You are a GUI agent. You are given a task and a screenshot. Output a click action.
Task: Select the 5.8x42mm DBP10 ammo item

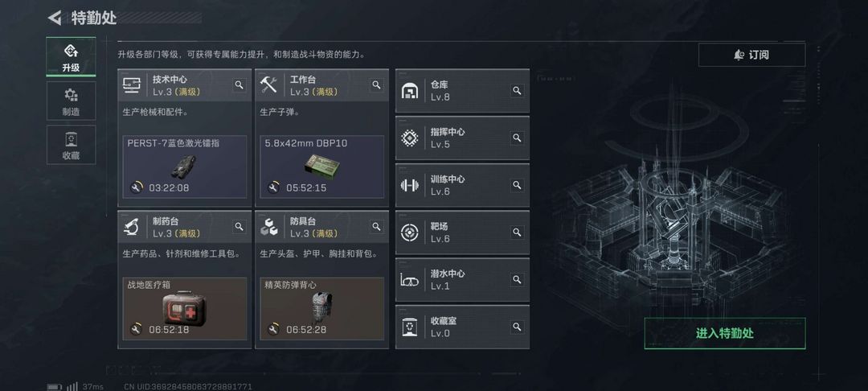(x=322, y=167)
